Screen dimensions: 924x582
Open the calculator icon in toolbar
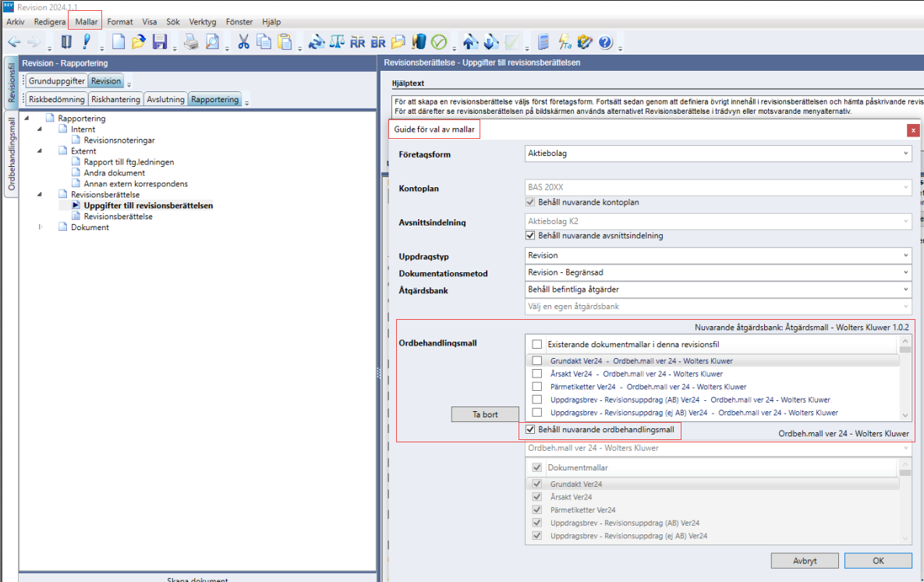tap(544, 42)
